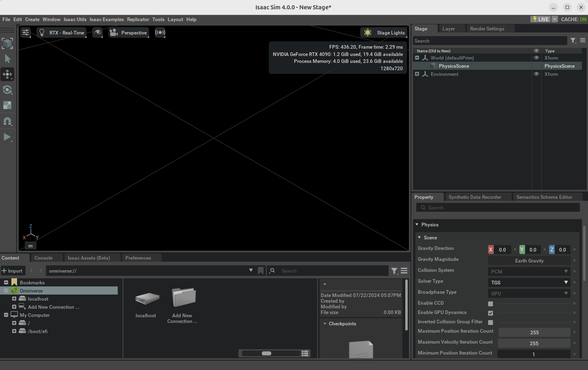Start simulation with Play button
The width and height of the screenshot is (588, 370).
(x=7, y=137)
